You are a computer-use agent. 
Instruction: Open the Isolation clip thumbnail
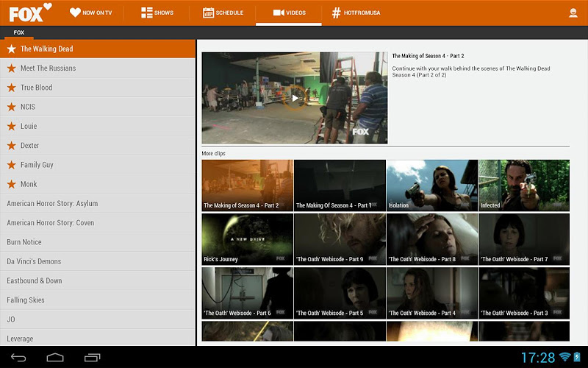click(x=431, y=185)
